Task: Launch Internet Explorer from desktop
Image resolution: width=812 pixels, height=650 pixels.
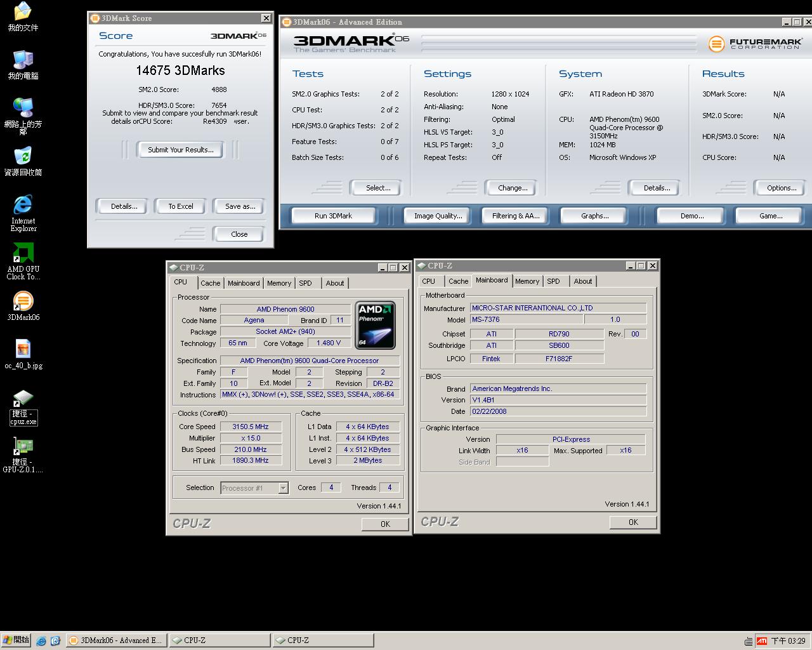Action: tap(23, 213)
